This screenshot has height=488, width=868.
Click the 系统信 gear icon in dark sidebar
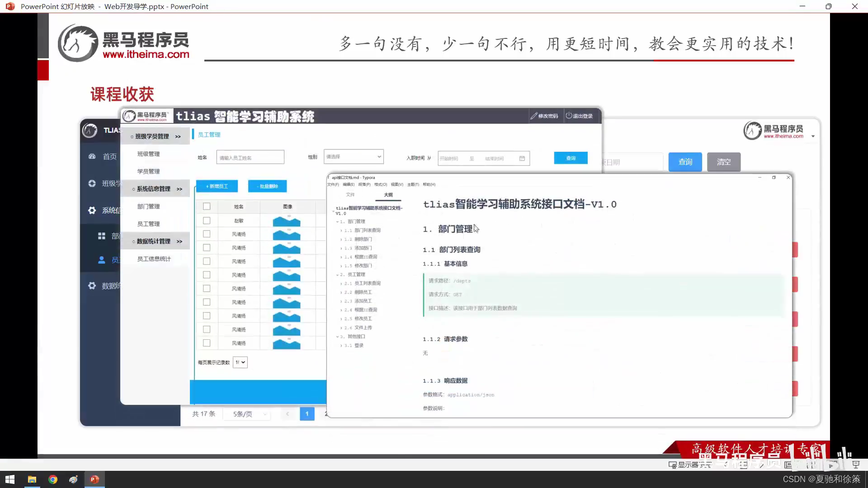tap(92, 211)
